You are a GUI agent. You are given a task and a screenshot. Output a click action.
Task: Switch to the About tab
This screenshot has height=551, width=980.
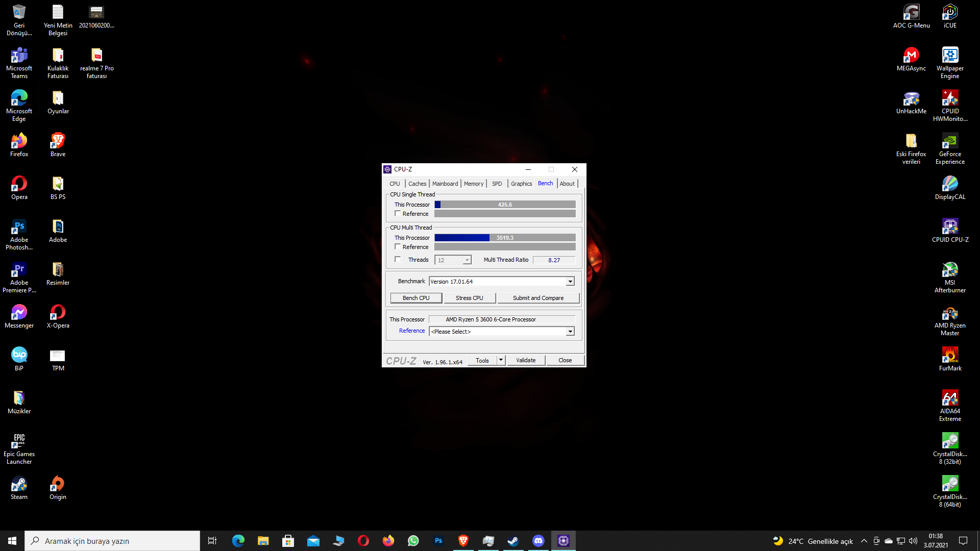tap(567, 184)
